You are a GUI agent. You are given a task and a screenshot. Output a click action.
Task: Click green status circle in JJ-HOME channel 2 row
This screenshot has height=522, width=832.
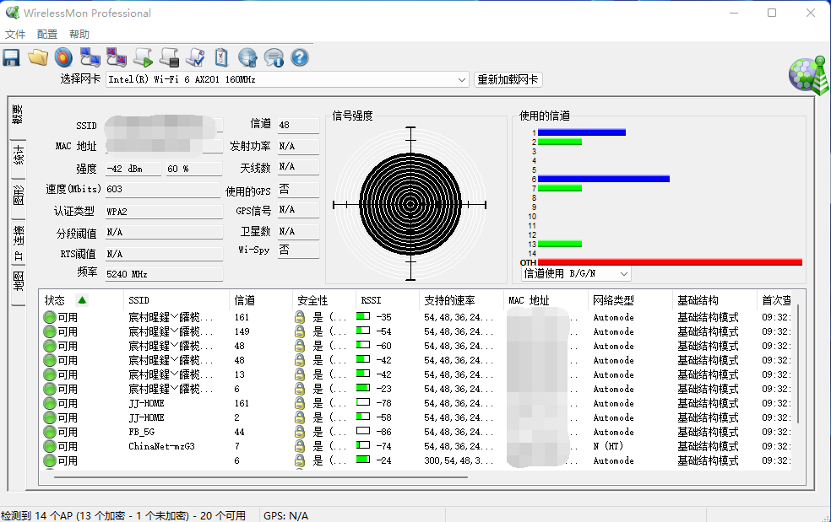coord(49,418)
